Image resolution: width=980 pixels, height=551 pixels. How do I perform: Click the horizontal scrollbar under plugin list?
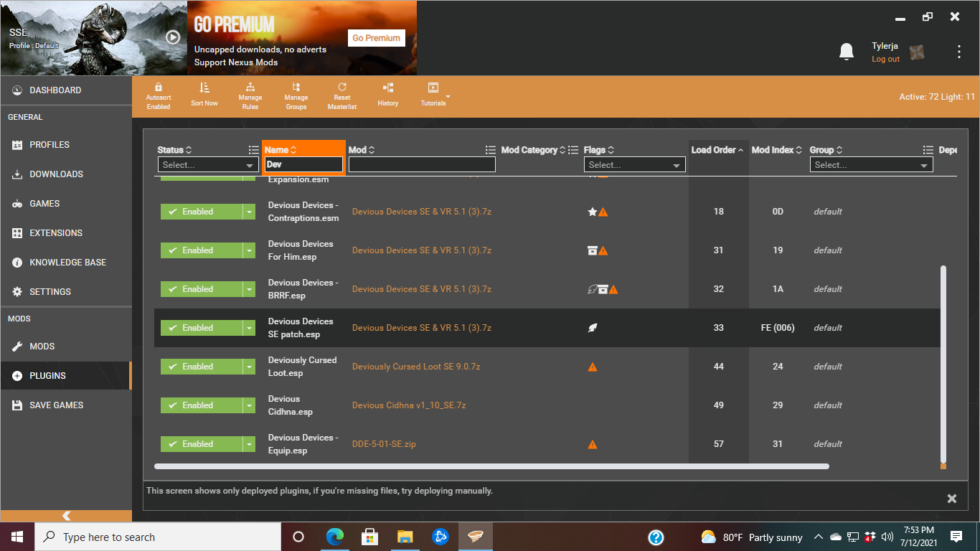click(491, 466)
